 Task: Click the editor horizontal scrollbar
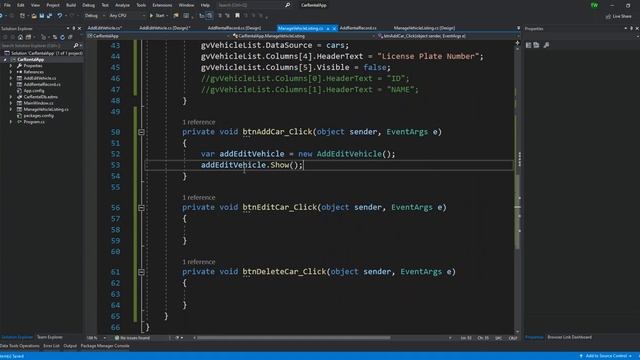coord(294,338)
